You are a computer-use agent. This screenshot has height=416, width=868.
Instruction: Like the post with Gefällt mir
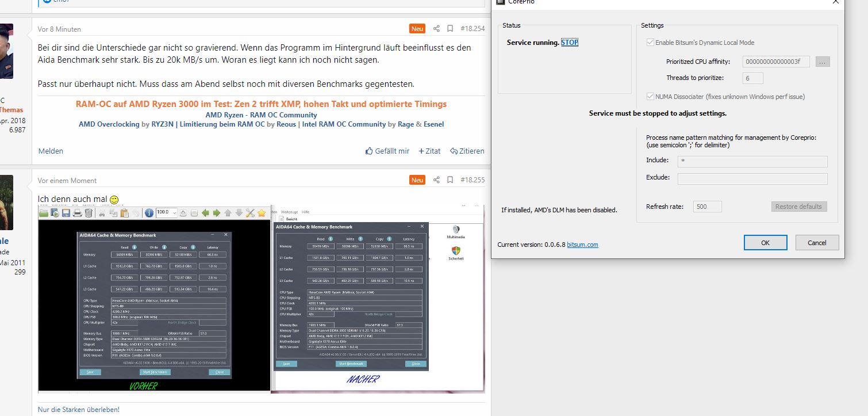coord(387,151)
